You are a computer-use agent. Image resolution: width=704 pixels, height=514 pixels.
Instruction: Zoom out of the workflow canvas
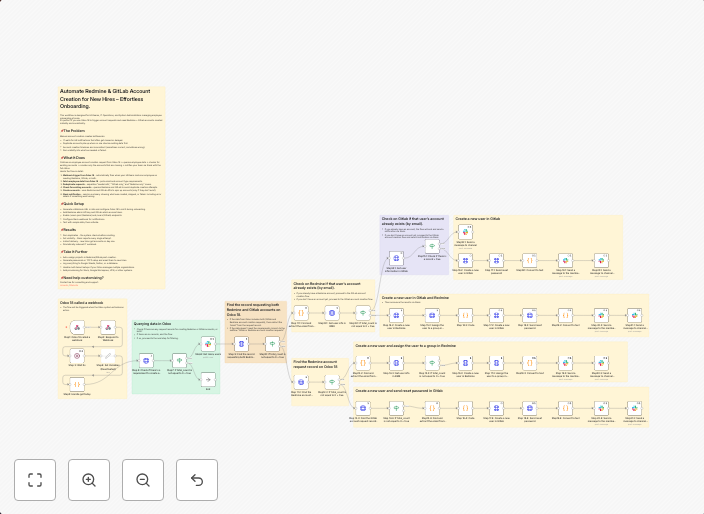click(143, 480)
